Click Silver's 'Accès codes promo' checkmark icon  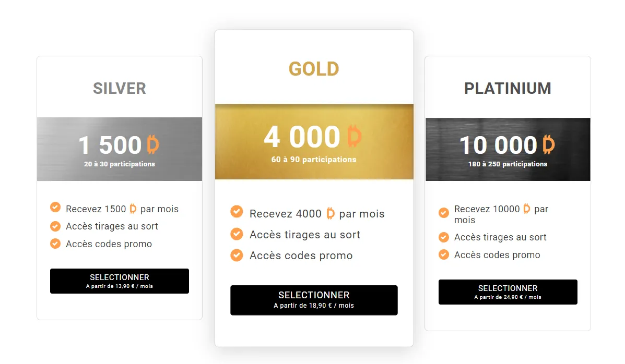point(55,244)
